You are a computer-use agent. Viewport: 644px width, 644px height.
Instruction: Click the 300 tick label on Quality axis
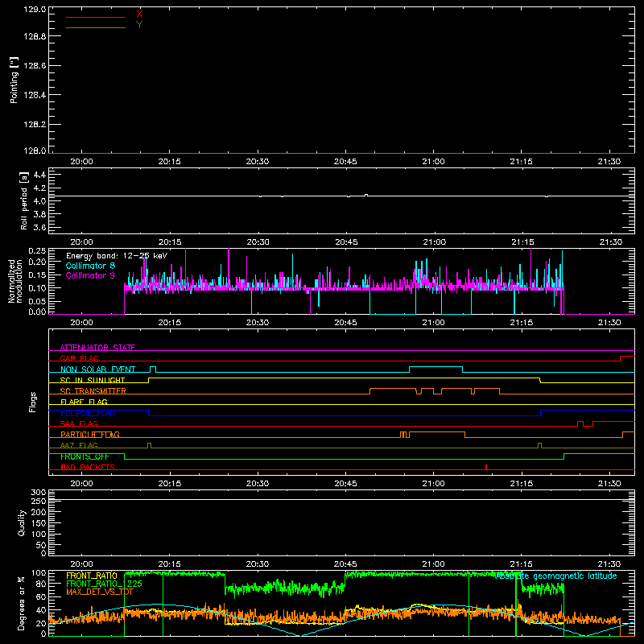(x=39, y=493)
